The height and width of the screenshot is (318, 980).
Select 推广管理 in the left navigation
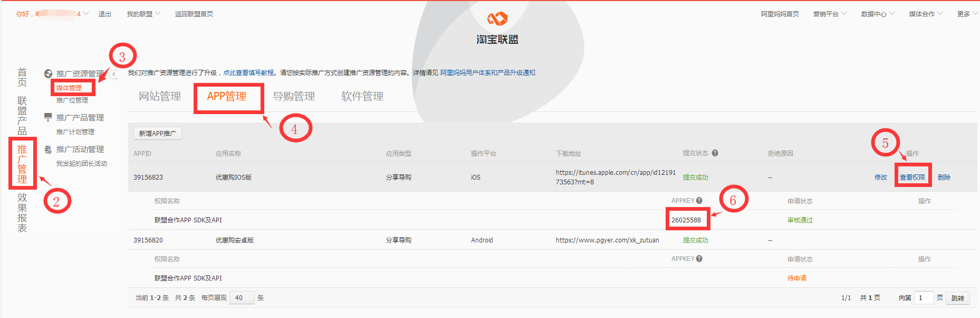pos(22,164)
